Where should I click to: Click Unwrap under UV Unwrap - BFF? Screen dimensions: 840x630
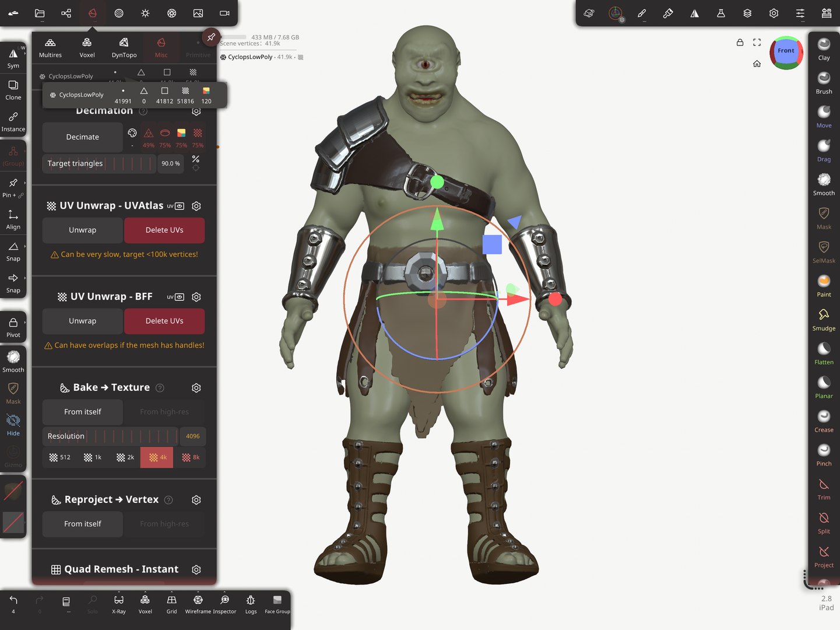[82, 321]
